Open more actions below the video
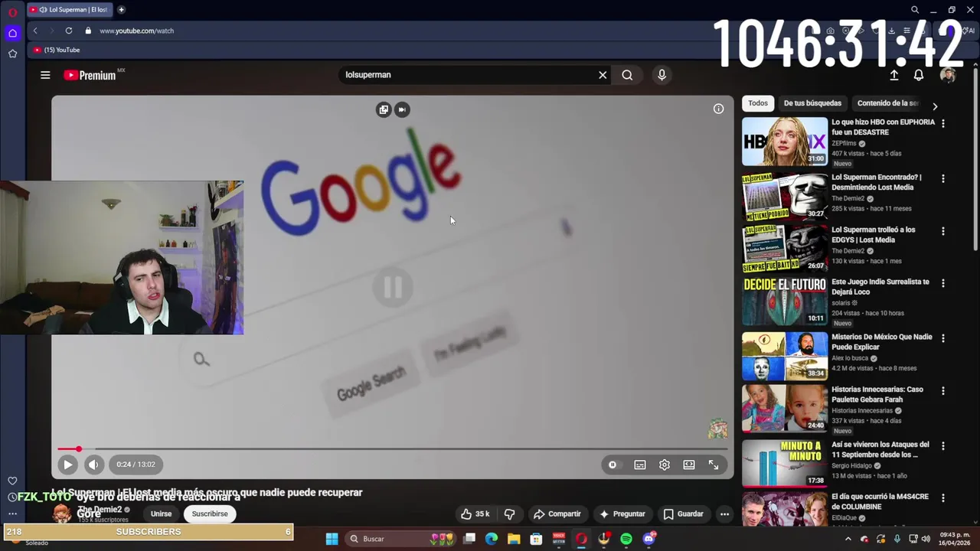This screenshot has width=980, height=551. [724, 514]
